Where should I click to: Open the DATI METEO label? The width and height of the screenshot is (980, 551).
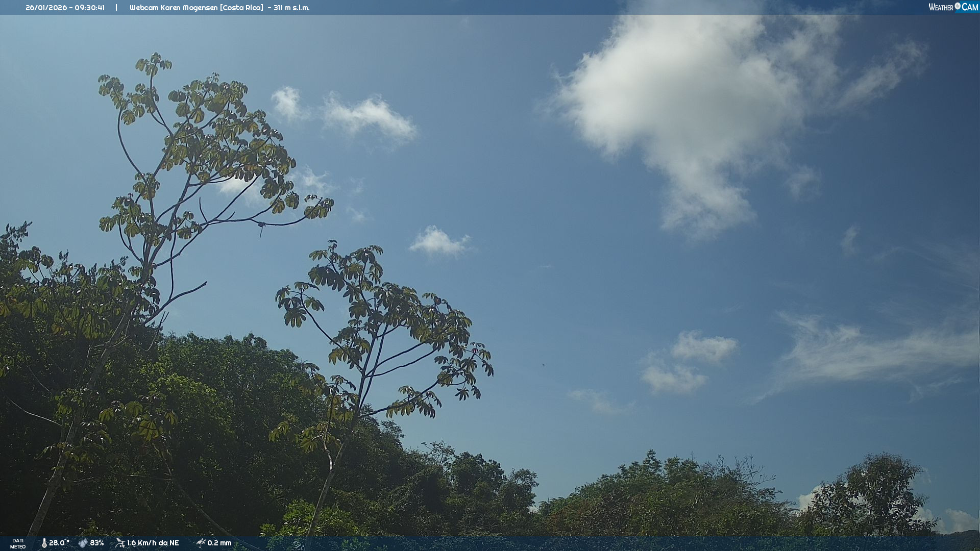pyautogui.click(x=18, y=543)
